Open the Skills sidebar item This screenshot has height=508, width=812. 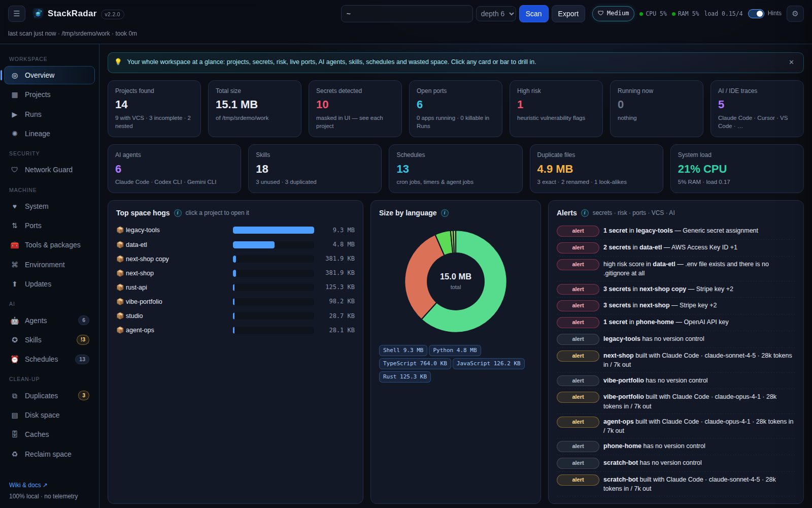tap(49, 340)
